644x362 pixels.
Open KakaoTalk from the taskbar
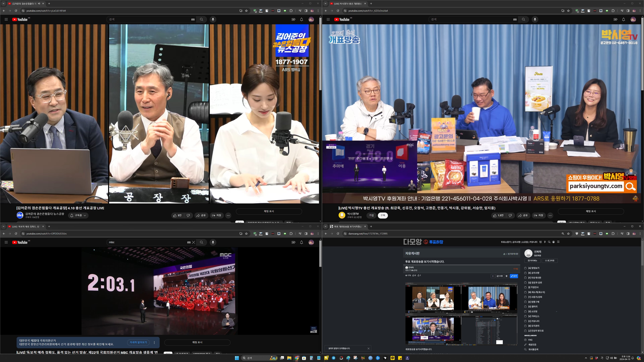pos(392,358)
